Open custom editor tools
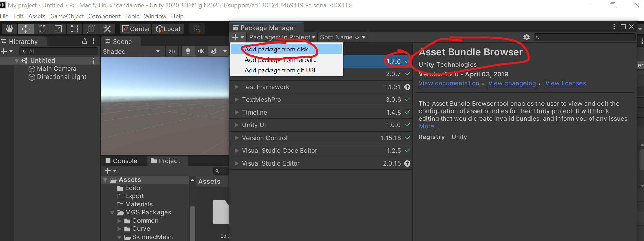The width and height of the screenshot is (644, 241). (x=107, y=29)
